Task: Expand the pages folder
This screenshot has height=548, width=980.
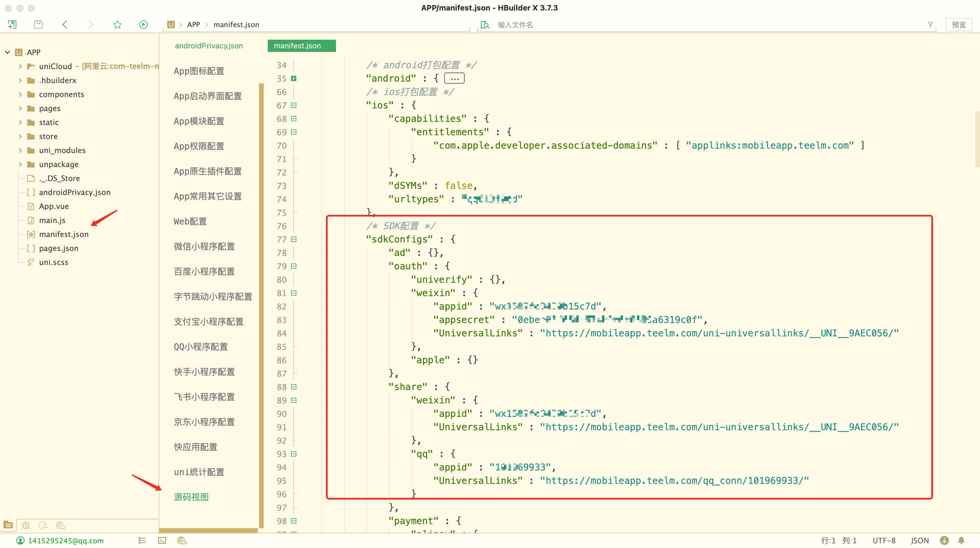Action: pyautogui.click(x=20, y=108)
